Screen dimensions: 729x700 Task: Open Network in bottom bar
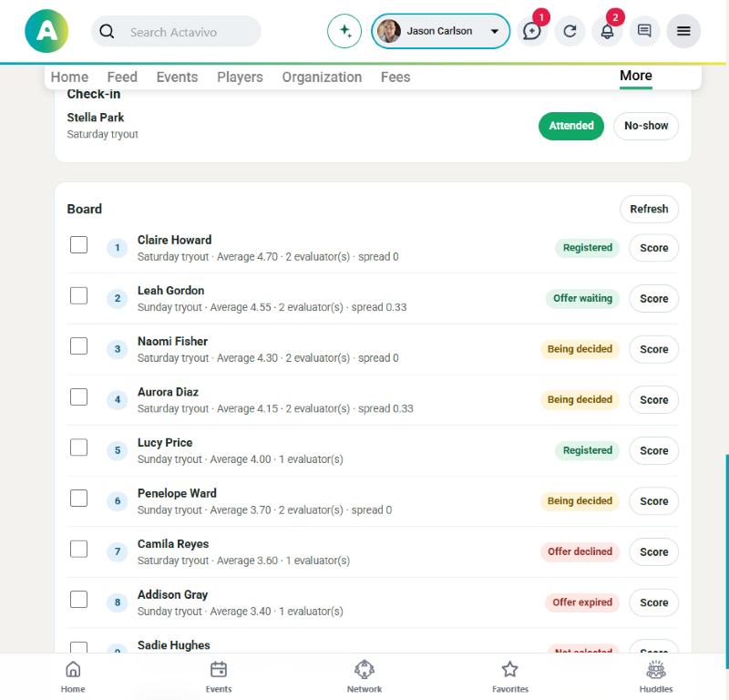coord(364,676)
